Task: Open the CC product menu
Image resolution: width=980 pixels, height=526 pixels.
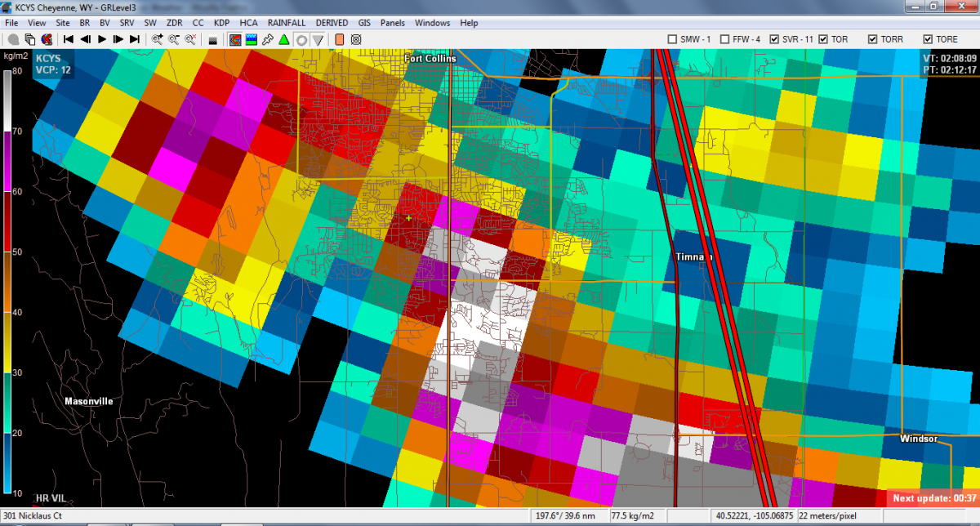Action: pos(198,23)
